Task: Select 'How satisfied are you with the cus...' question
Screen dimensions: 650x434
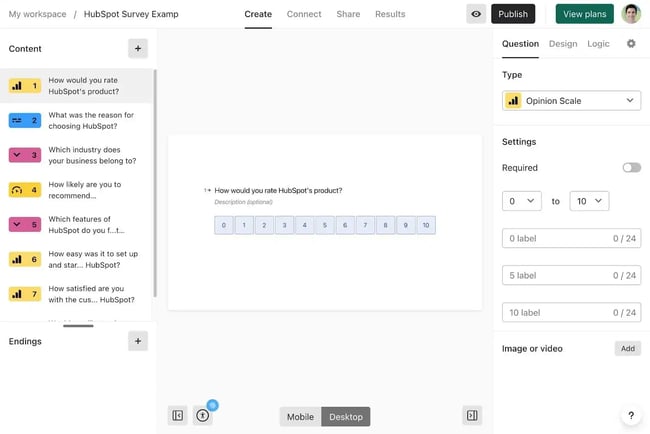Action: click(91, 294)
